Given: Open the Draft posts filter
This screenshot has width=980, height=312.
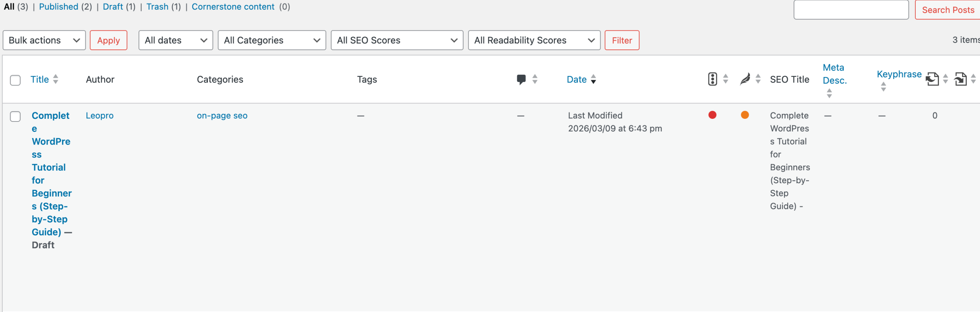Looking at the screenshot, I should coord(113,7).
